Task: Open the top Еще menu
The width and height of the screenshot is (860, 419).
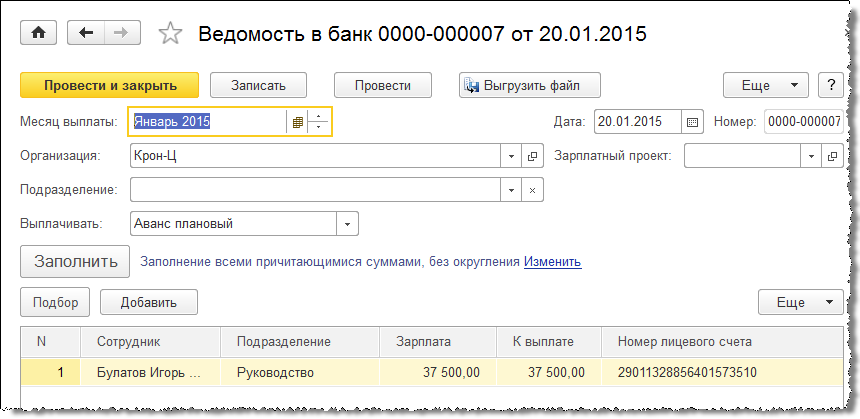Action: pos(766,85)
